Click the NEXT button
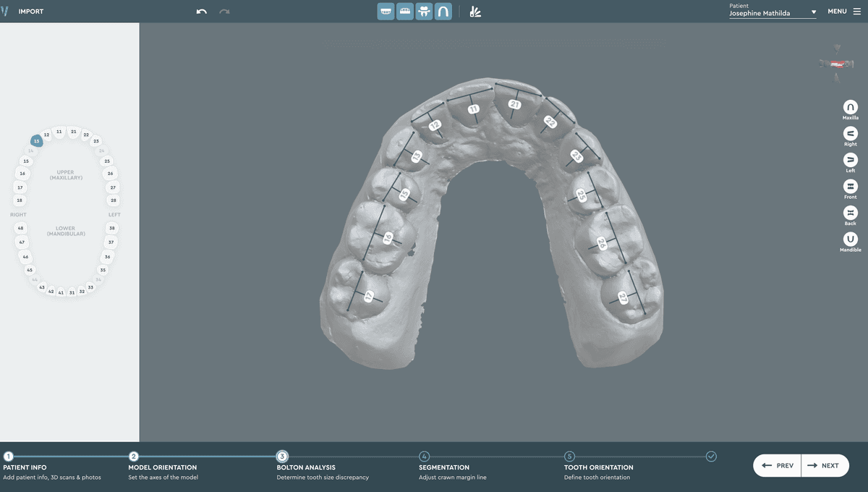The image size is (868, 492). point(825,465)
